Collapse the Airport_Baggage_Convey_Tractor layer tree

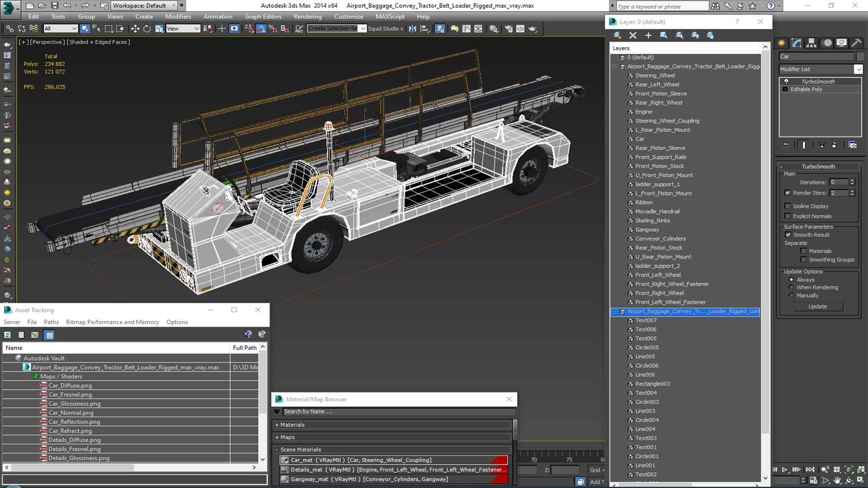coord(614,66)
